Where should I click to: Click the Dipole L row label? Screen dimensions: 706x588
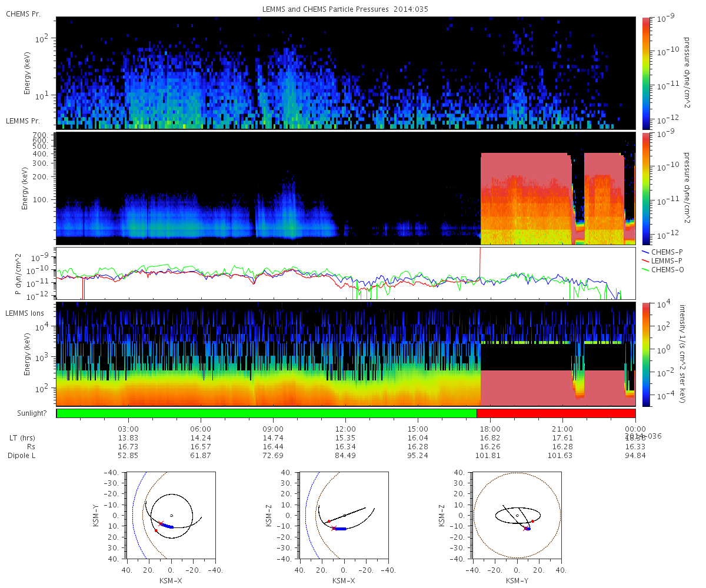point(24,456)
